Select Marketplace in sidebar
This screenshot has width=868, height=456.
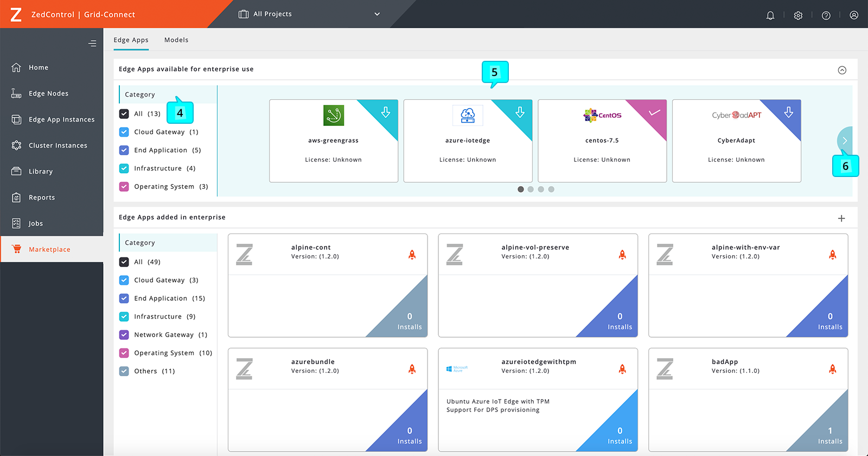click(52, 249)
